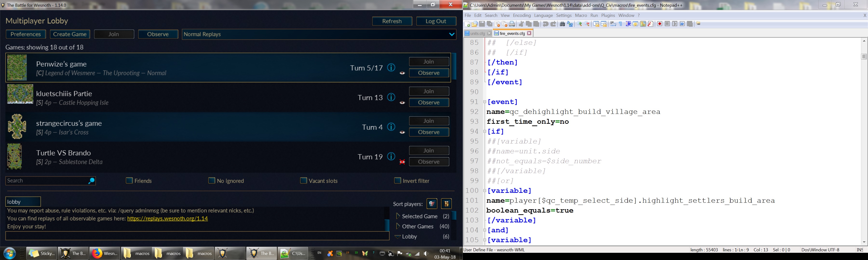Click the games list scrollbar thumb

pos(454,66)
